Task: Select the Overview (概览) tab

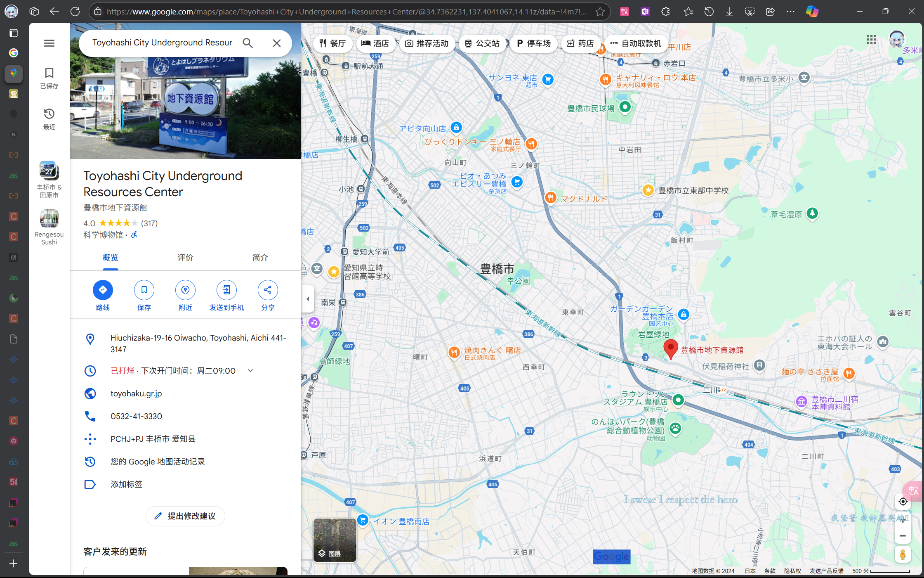Action: click(111, 258)
